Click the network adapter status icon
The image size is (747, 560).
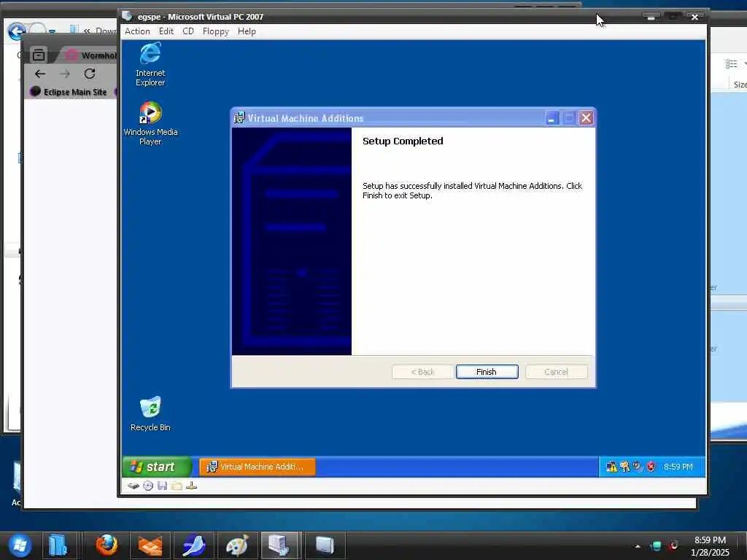click(192, 486)
